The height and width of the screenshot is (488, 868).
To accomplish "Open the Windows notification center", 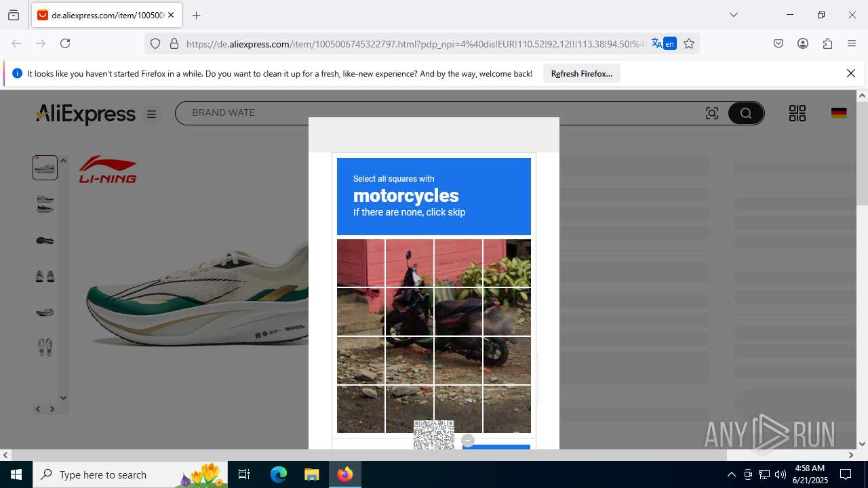I will [846, 474].
